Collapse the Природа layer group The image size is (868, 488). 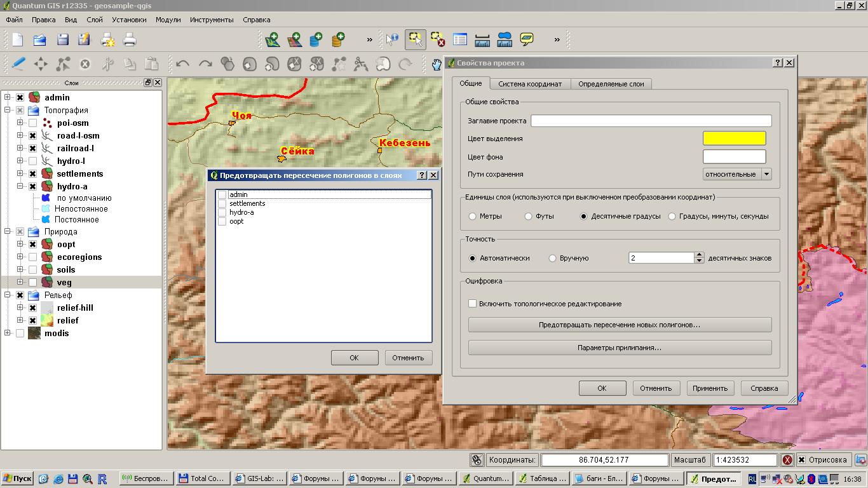[8, 231]
